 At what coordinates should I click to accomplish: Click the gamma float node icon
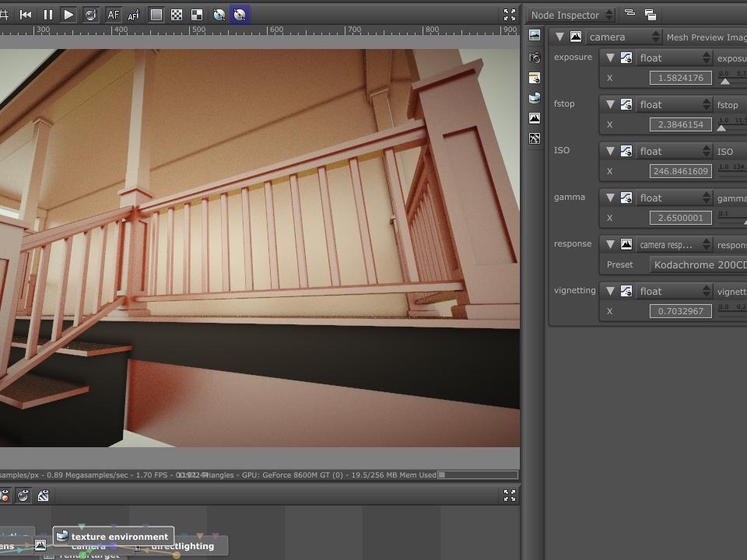(626, 198)
